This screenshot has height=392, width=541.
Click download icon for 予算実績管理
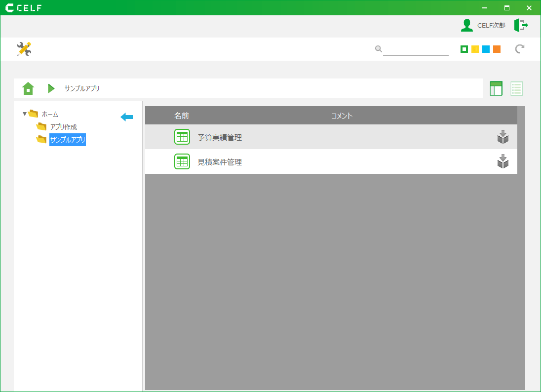tap(502, 137)
